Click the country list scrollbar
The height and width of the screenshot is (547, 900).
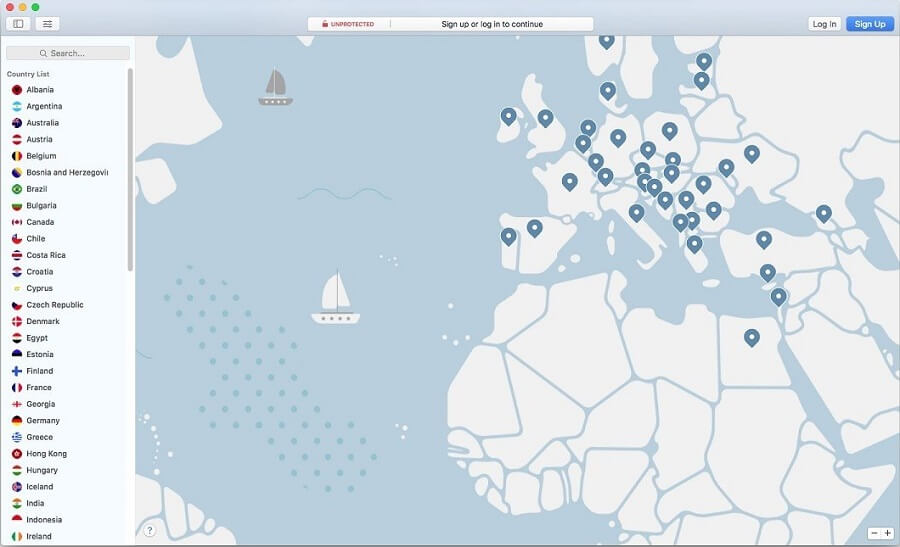tap(130, 170)
